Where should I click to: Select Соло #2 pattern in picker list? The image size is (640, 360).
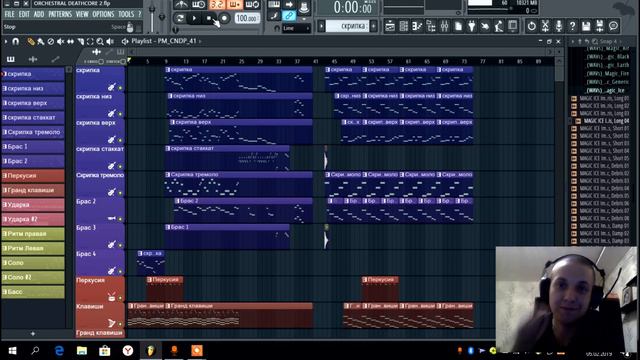coord(33,277)
